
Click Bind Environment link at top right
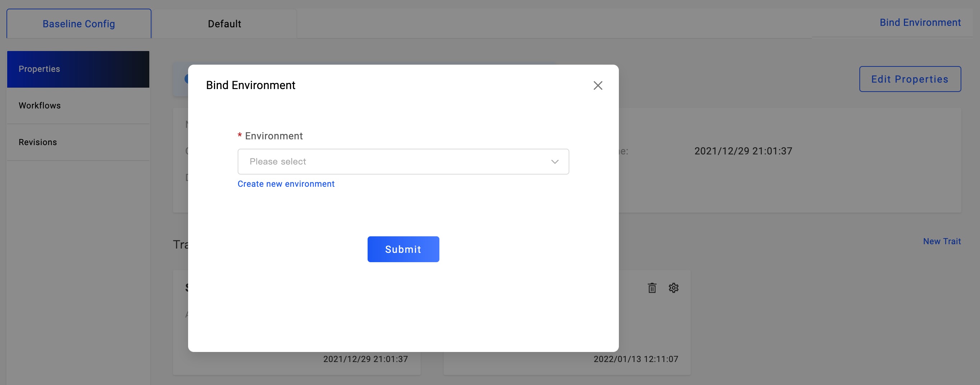click(x=920, y=23)
